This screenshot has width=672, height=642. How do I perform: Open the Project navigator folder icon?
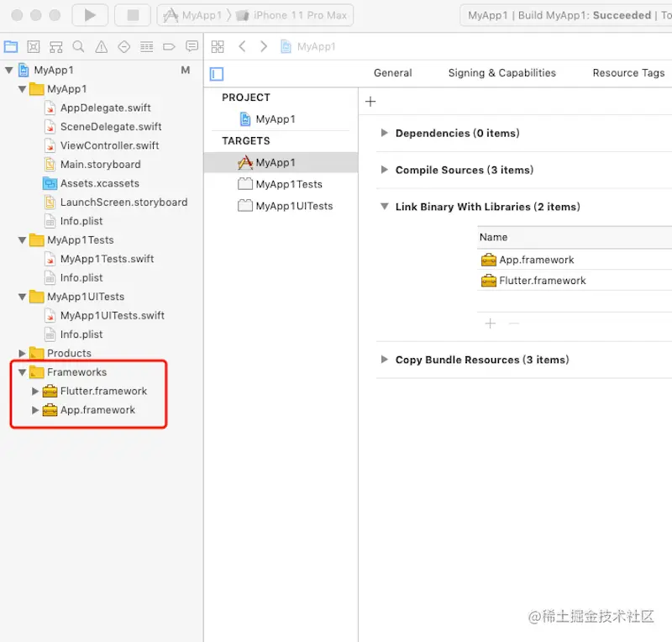coord(11,47)
